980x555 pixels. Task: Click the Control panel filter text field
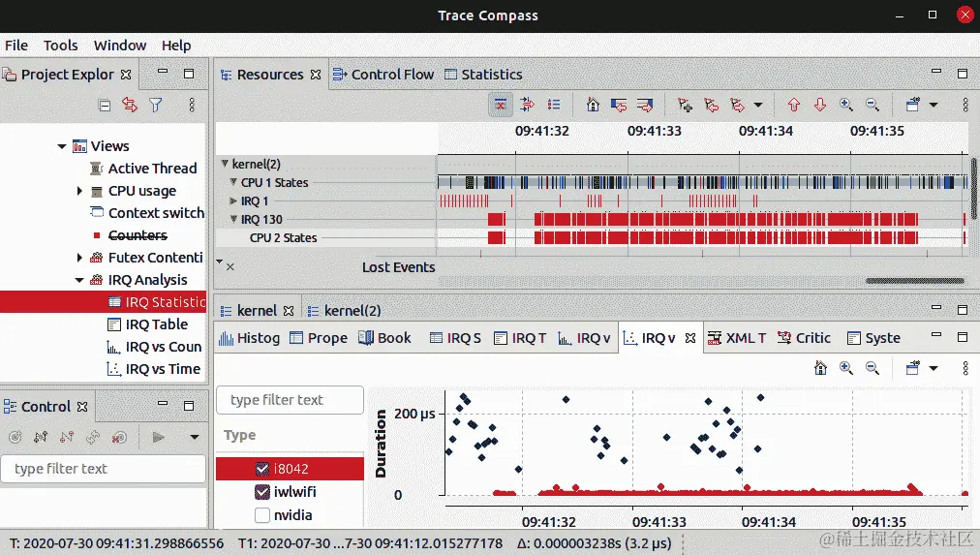103,469
